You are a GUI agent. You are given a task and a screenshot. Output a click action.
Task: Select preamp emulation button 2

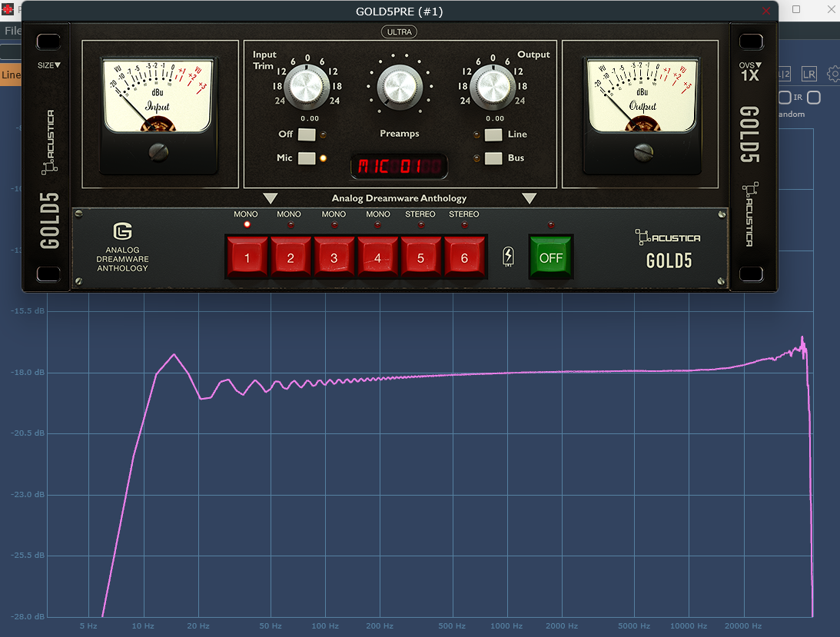pos(291,257)
